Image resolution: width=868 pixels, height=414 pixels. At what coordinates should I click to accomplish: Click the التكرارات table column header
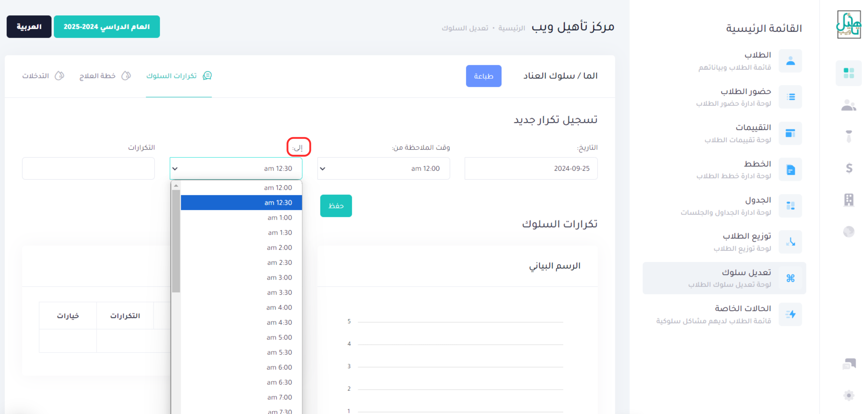[x=125, y=316]
